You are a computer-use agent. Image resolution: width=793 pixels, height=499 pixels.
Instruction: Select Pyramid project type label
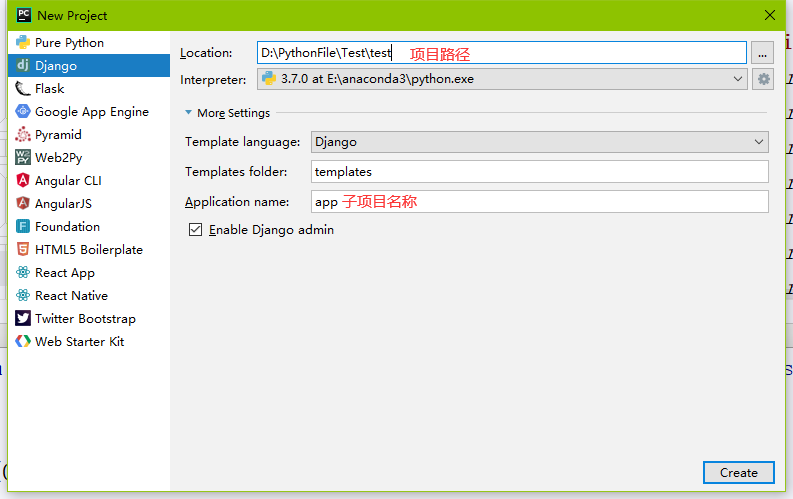click(x=58, y=135)
